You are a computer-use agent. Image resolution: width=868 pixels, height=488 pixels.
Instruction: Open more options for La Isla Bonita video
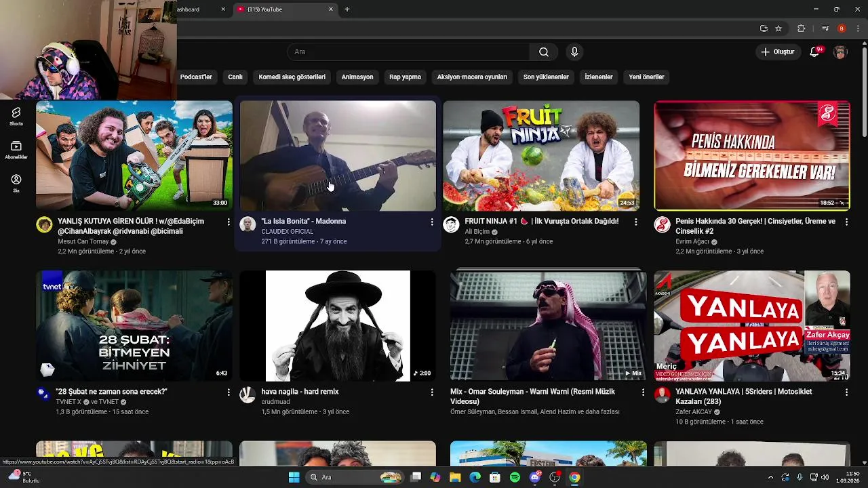pos(432,222)
